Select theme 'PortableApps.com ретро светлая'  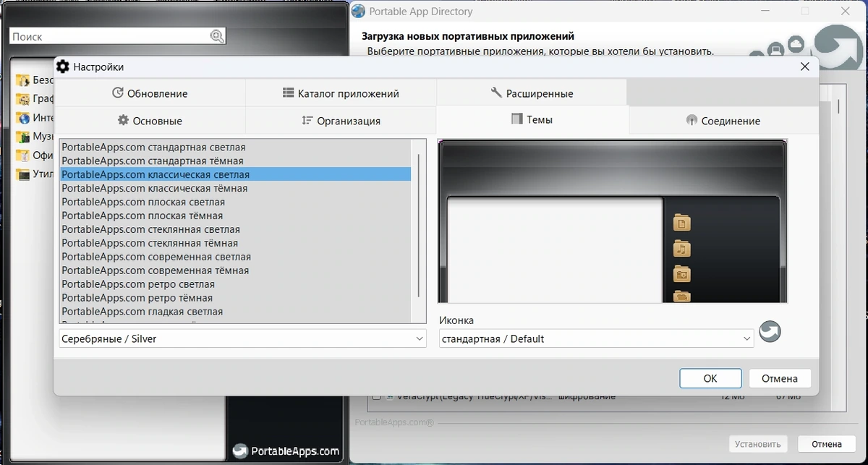click(x=235, y=284)
